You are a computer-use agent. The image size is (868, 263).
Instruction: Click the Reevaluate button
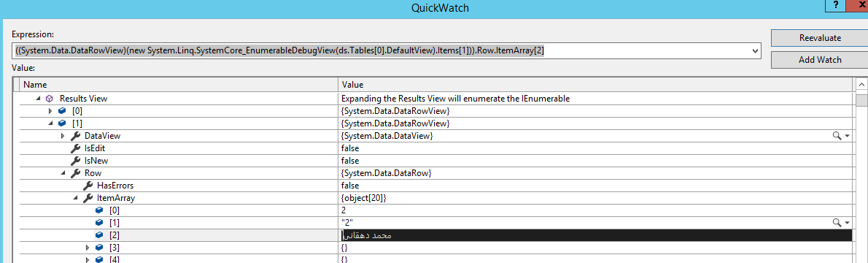click(820, 38)
